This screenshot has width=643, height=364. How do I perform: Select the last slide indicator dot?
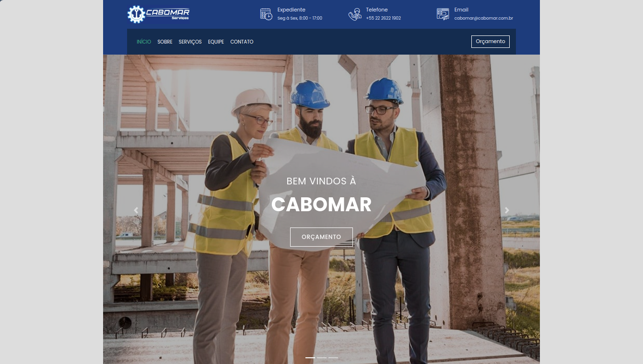334,357
